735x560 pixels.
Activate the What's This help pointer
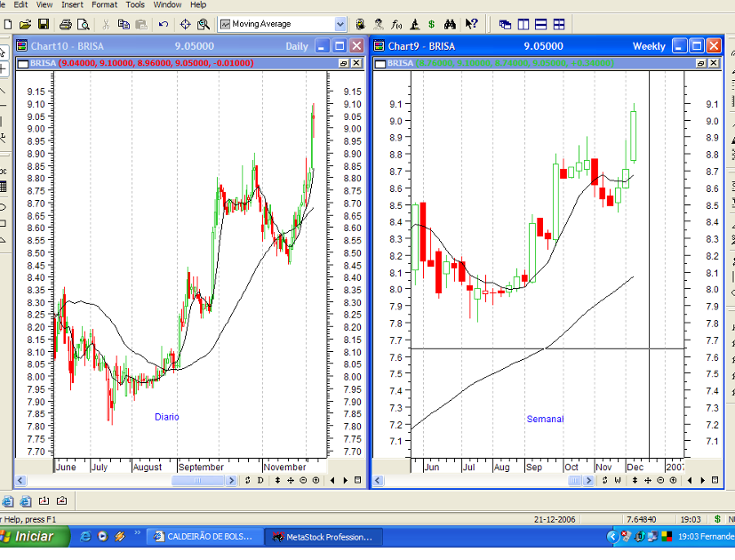tap(471, 24)
